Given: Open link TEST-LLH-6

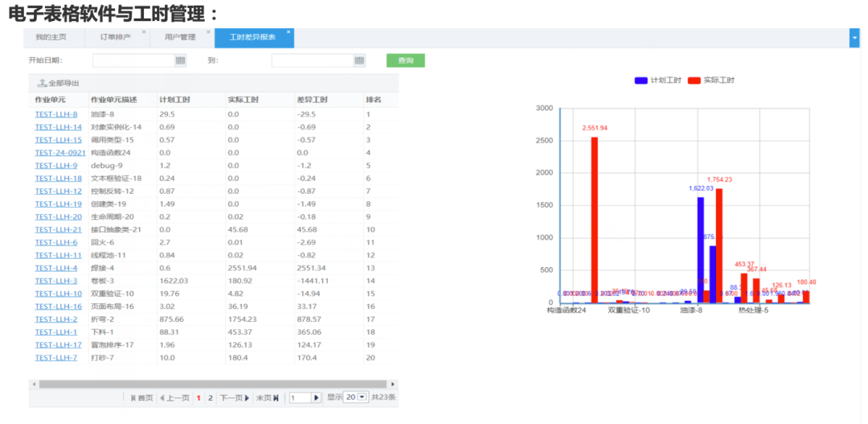Looking at the screenshot, I should point(56,242).
